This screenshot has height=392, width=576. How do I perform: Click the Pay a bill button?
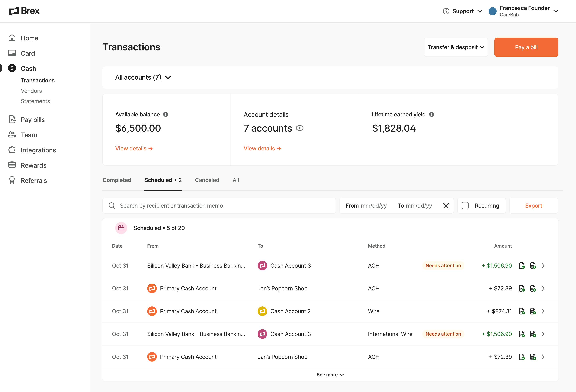[x=526, y=47]
